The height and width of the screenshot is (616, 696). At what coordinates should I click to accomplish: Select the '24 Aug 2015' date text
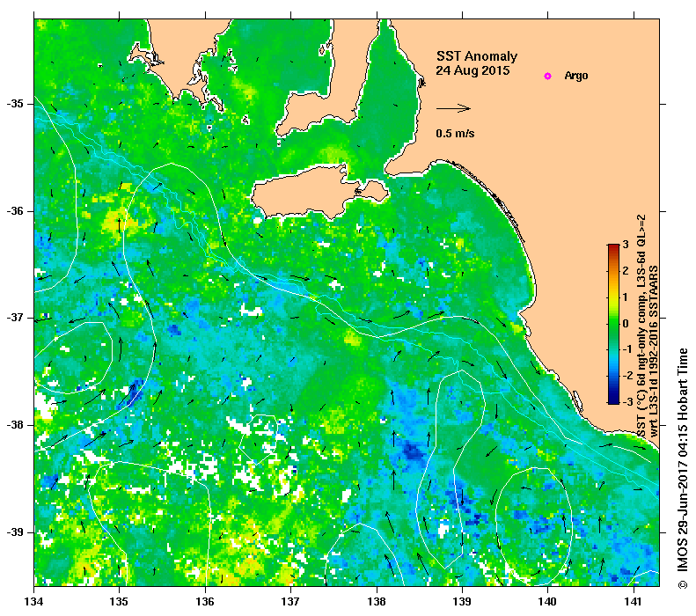(473, 70)
